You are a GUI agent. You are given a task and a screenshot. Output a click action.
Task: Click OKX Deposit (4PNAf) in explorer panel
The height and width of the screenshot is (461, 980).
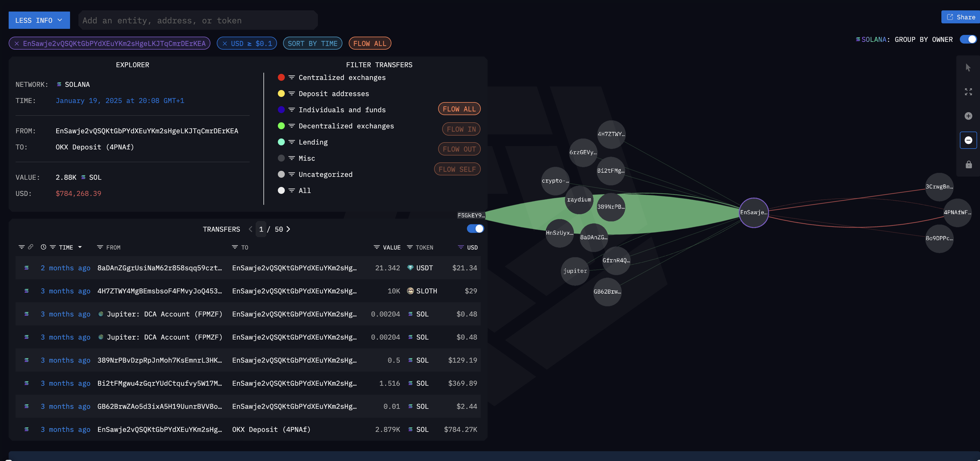[95, 147]
